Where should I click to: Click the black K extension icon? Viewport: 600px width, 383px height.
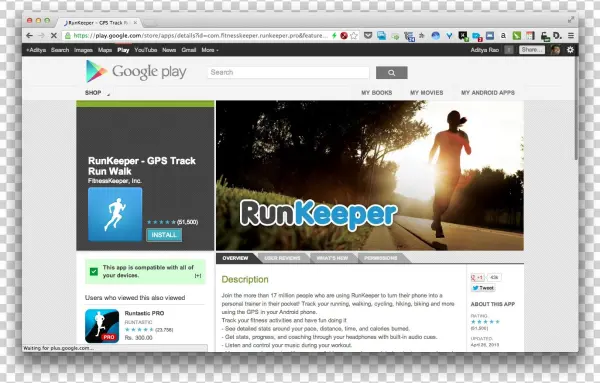click(x=463, y=36)
